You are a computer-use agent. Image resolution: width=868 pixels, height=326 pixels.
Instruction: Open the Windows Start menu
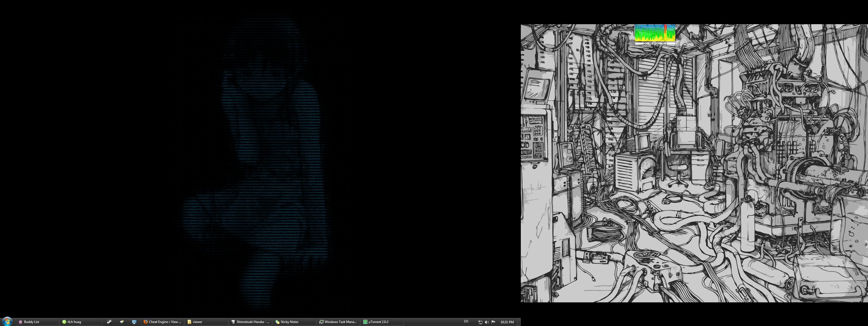7,322
